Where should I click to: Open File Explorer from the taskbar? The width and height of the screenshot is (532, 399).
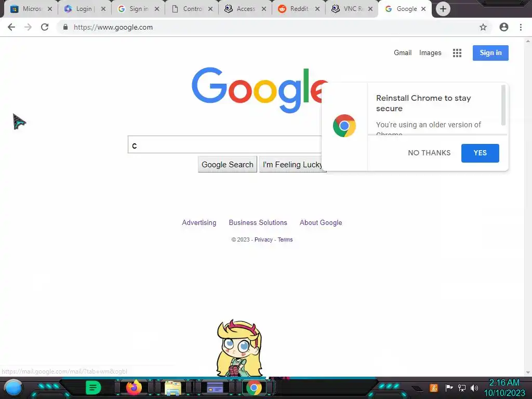point(172,388)
